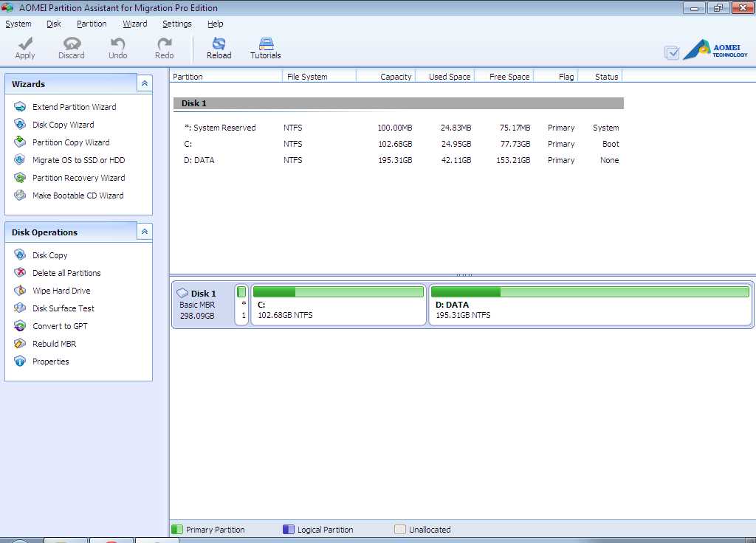Click the Extend Partition Wizard icon
Screen dimensions: 756x543
(x=20, y=106)
